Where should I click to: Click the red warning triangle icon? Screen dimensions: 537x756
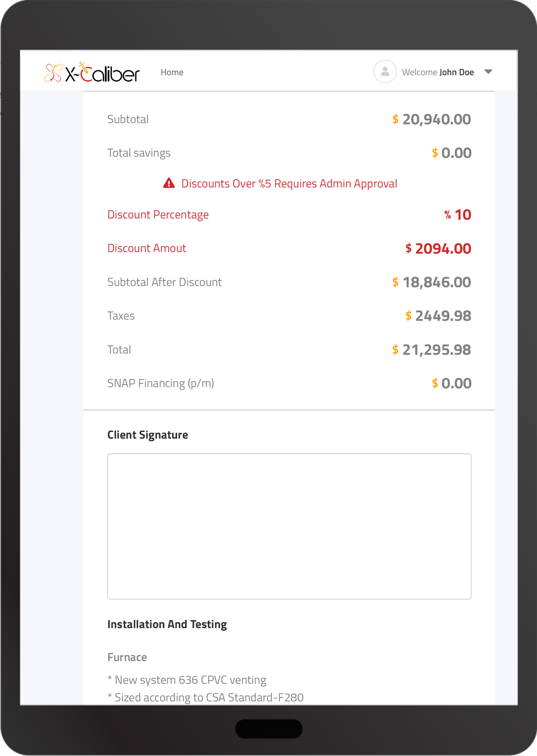click(169, 183)
